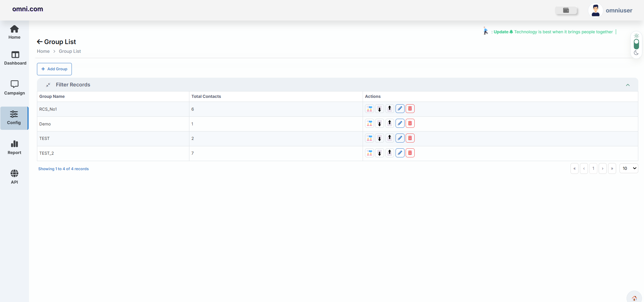Open Dashboard in the left sidebar

click(x=15, y=58)
